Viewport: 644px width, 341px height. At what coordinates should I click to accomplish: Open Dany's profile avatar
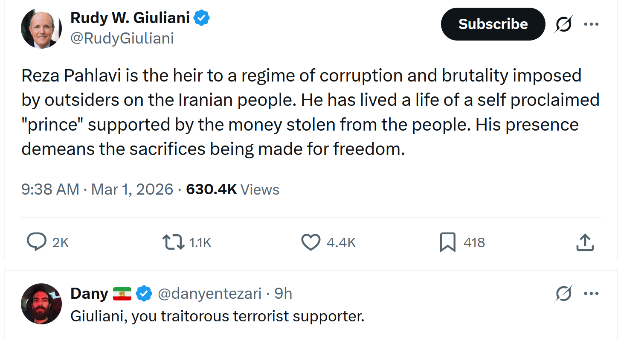[x=41, y=303]
